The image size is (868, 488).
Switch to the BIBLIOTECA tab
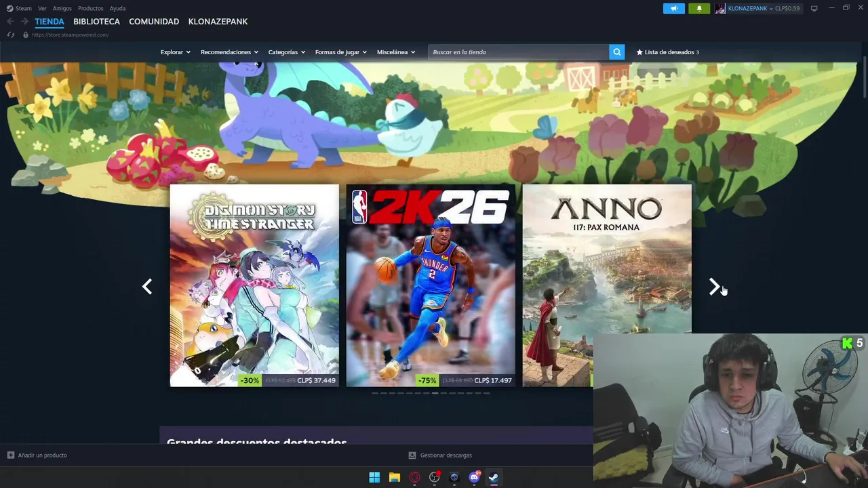(x=96, y=22)
